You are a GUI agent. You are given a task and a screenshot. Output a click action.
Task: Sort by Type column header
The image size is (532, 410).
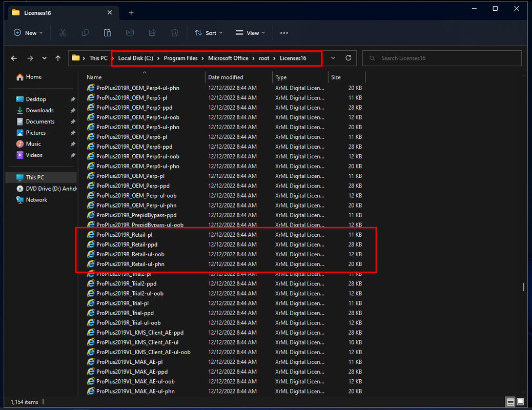coord(300,77)
